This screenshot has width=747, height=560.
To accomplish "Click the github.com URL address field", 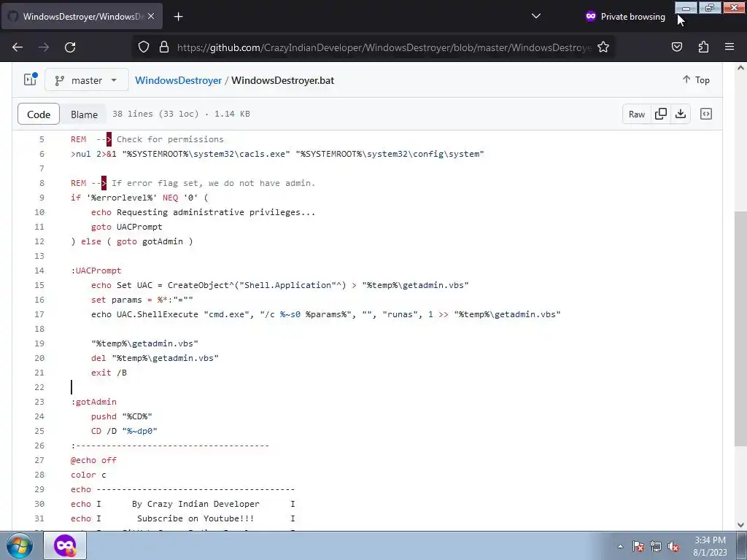I will point(384,47).
